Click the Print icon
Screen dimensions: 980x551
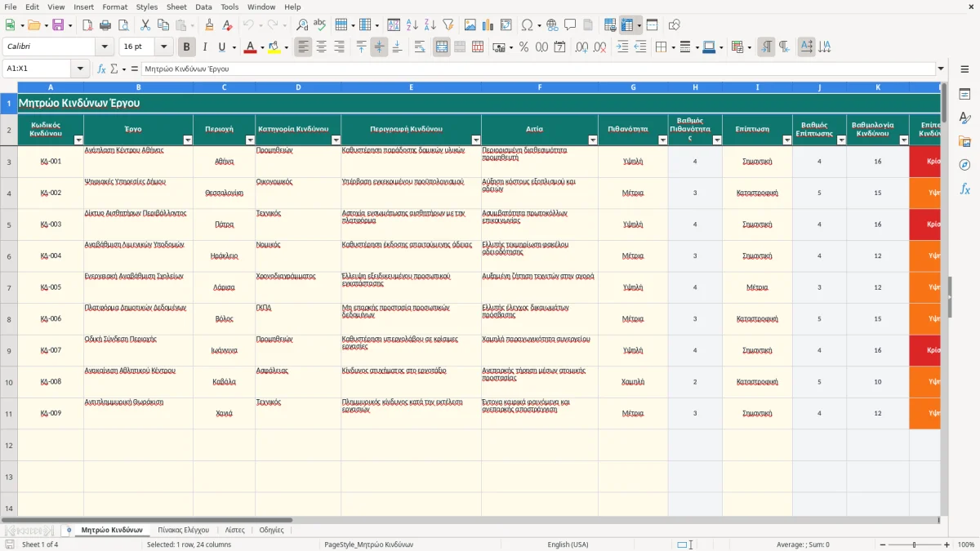[105, 25]
